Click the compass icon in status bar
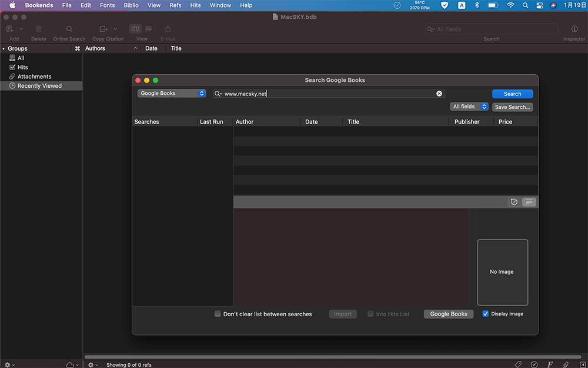 534,364
